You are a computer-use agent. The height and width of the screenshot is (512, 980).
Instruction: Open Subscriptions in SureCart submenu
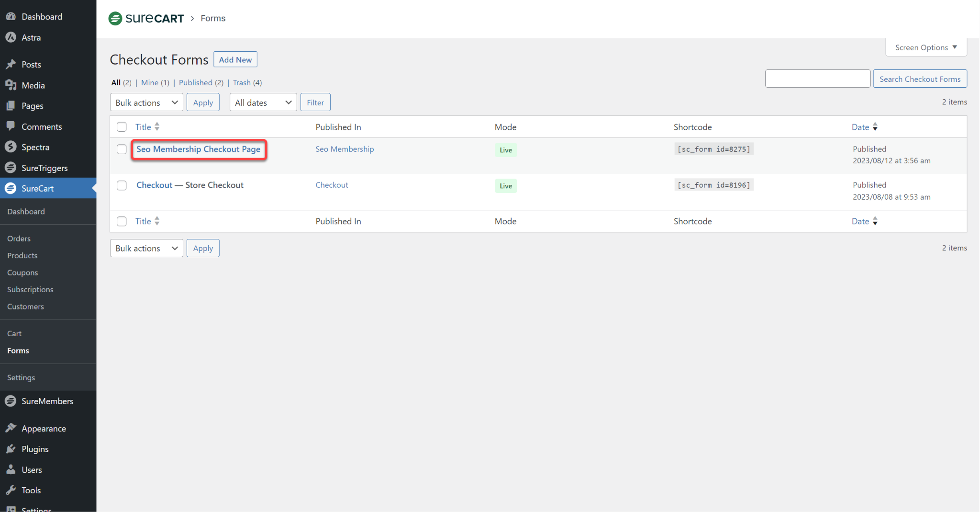click(30, 289)
